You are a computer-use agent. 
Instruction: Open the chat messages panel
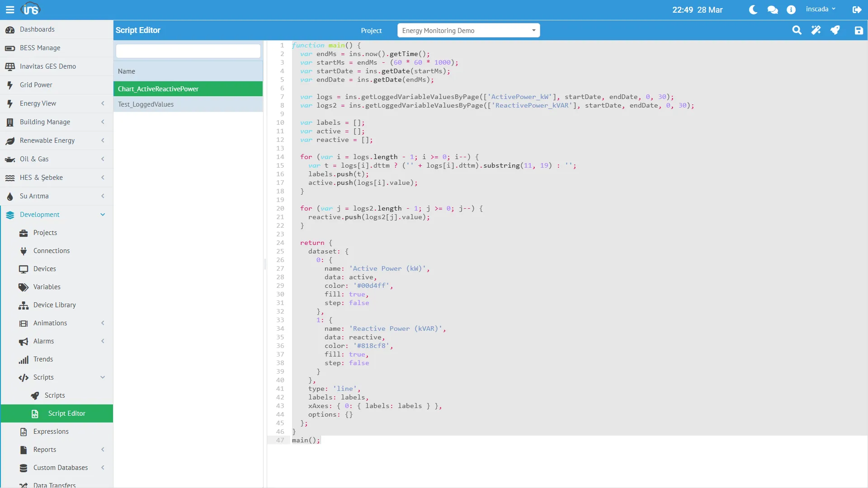click(773, 9)
